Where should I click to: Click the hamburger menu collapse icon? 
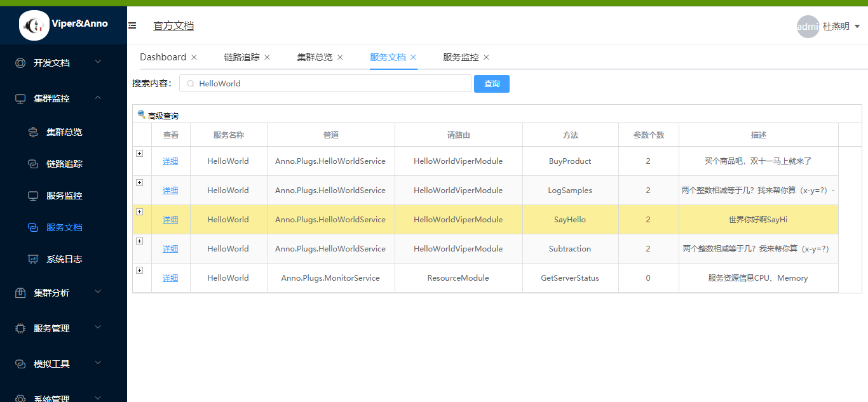pos(132,25)
